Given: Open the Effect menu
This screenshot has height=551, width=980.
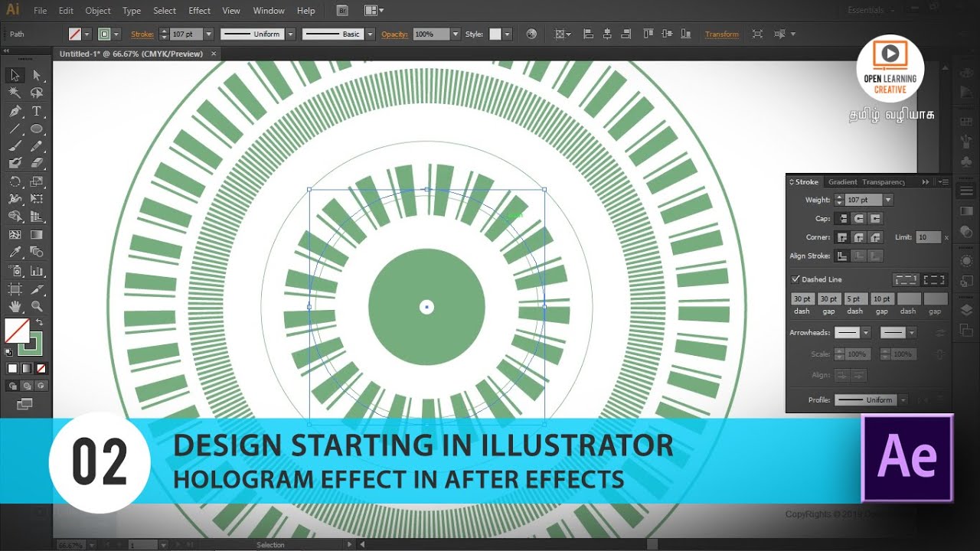Looking at the screenshot, I should pyautogui.click(x=199, y=11).
